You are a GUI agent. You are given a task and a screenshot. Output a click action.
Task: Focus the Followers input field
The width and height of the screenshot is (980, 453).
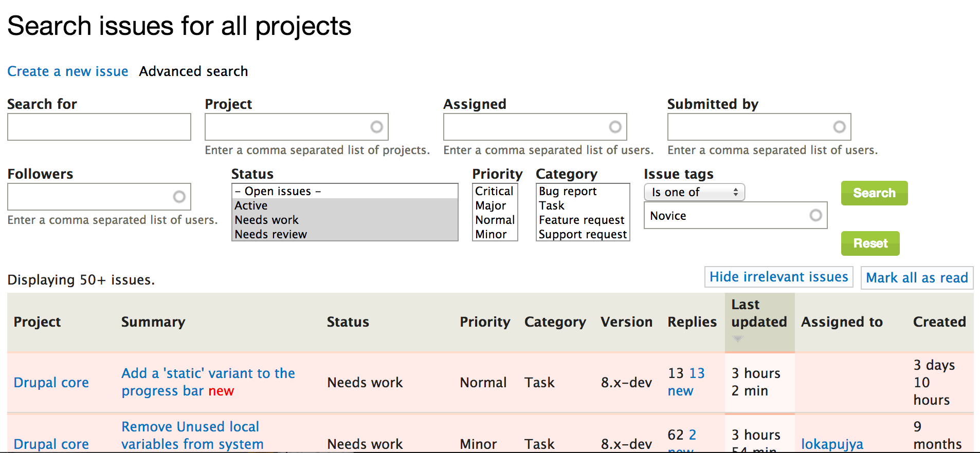(x=99, y=197)
